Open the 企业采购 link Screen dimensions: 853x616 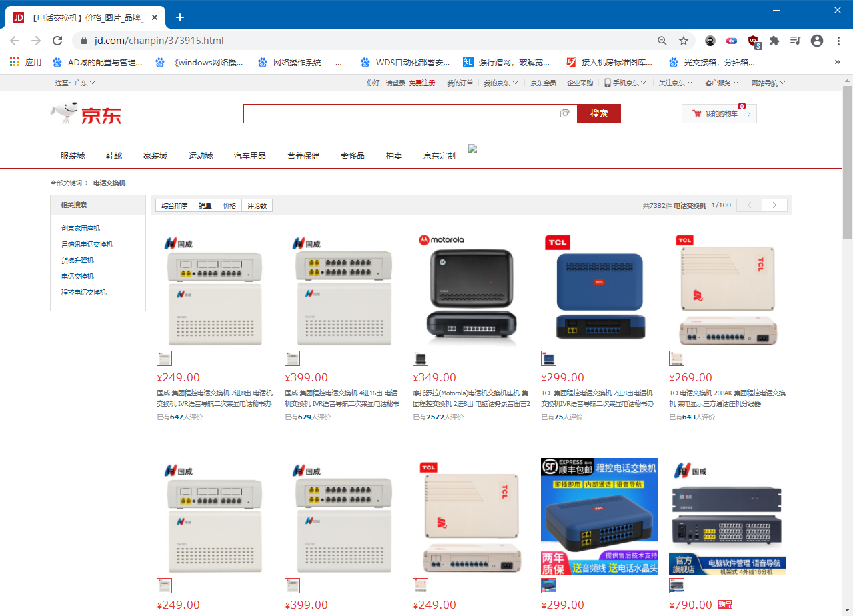(580, 83)
